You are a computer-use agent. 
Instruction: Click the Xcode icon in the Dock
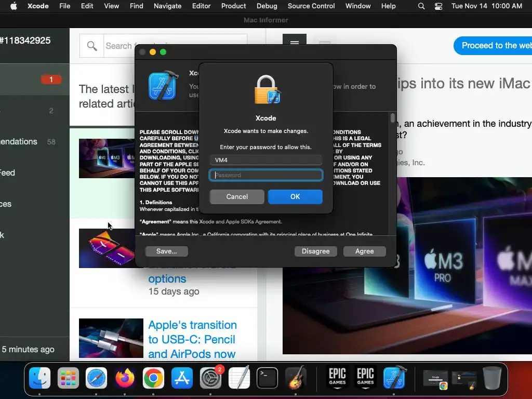394,378
